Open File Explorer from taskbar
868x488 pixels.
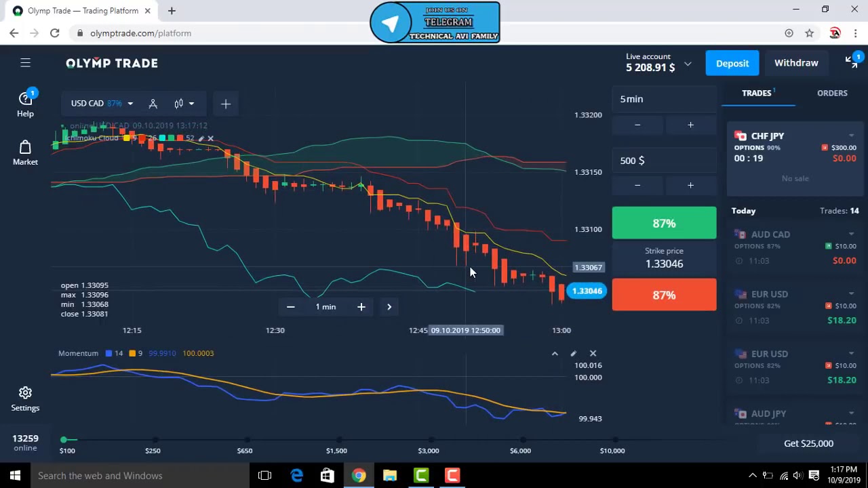pos(390,476)
